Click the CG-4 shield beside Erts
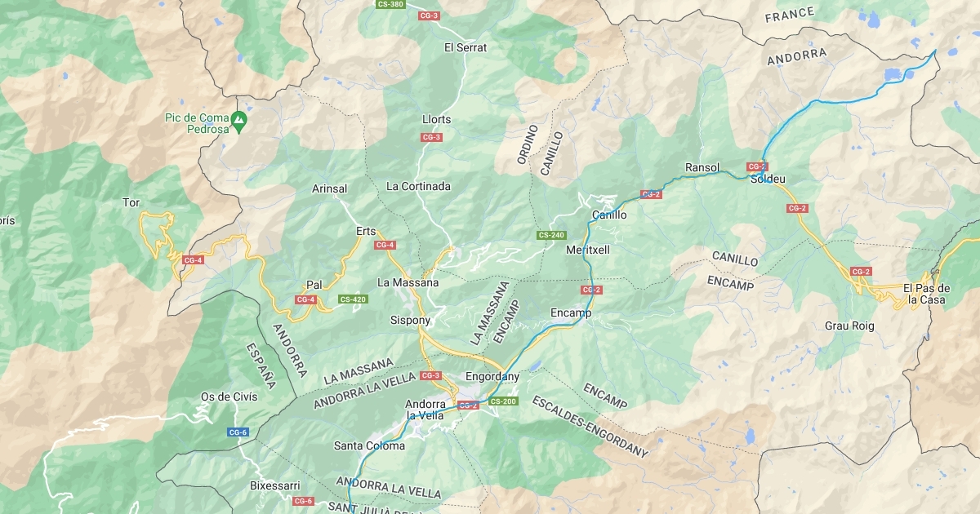The image size is (980, 514). (385, 245)
